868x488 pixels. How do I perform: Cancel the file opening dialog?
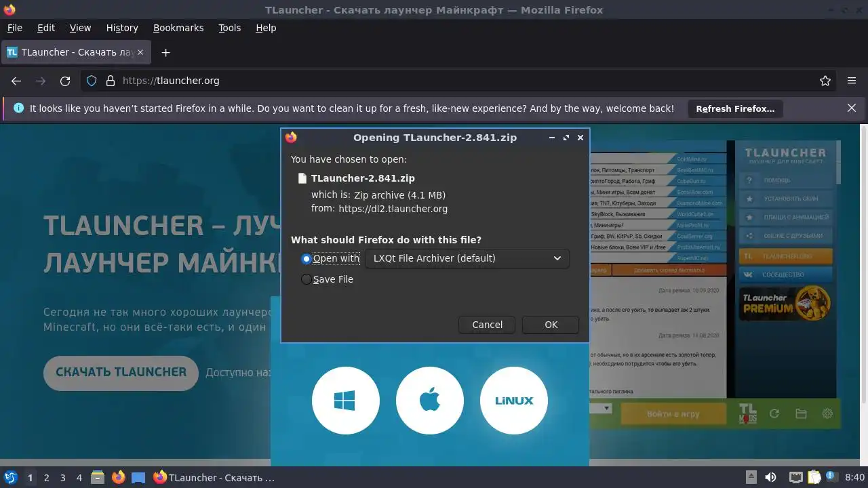point(487,325)
